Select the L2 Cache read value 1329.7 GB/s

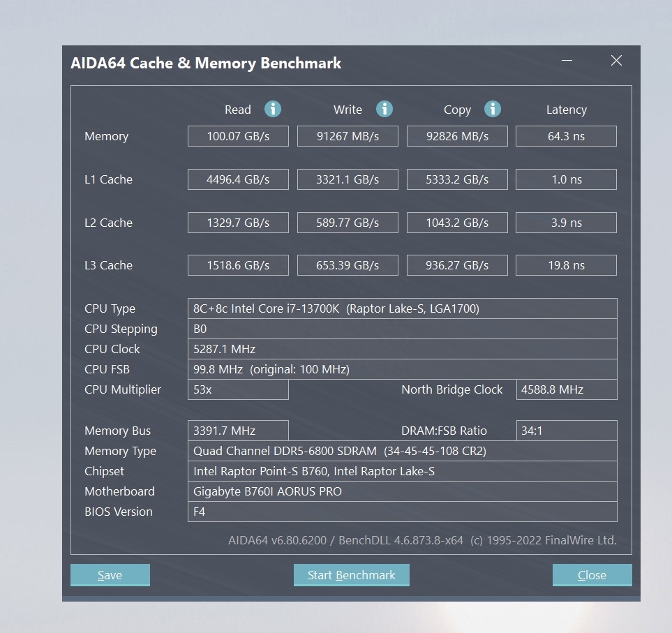pos(238,223)
